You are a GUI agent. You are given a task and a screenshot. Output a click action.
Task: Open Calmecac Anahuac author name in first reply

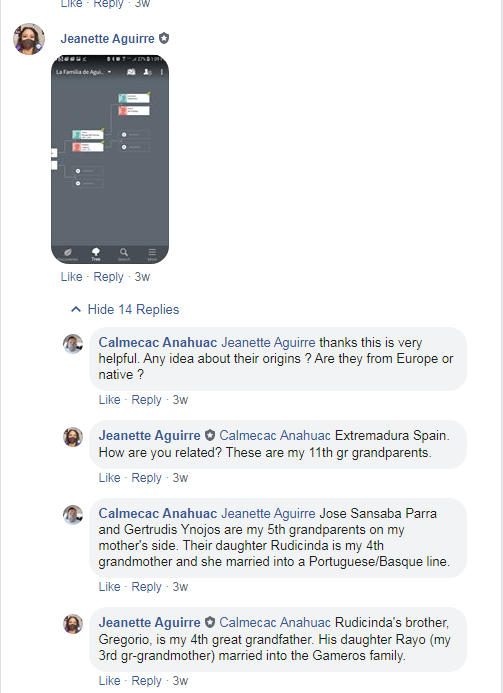158,343
